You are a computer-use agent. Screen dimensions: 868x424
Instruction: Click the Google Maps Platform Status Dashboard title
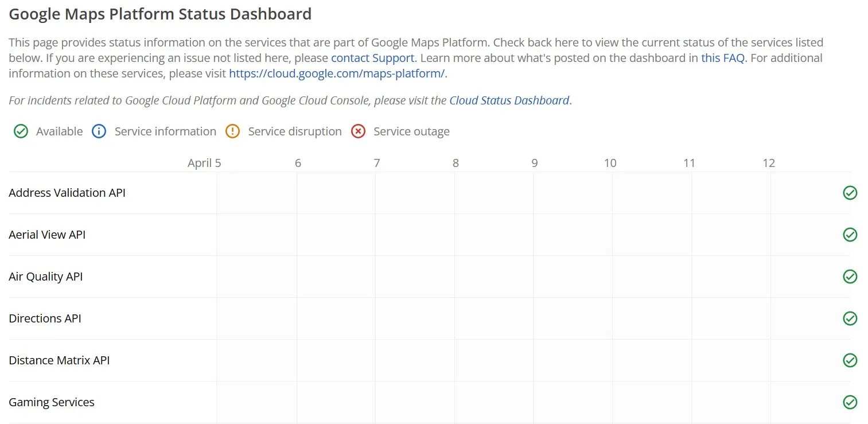(x=160, y=14)
